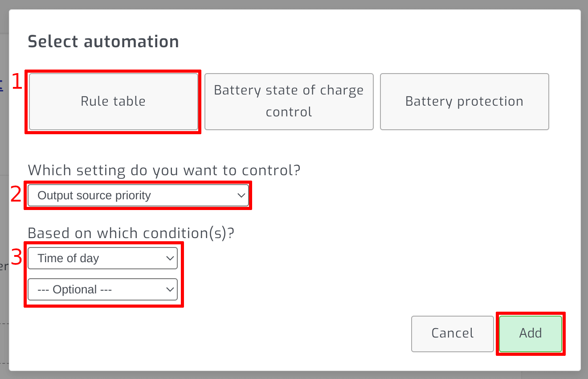Screen dimensions: 588x379
Task: Open the partially visible blue link at left edge
Action: [x=2, y=86]
